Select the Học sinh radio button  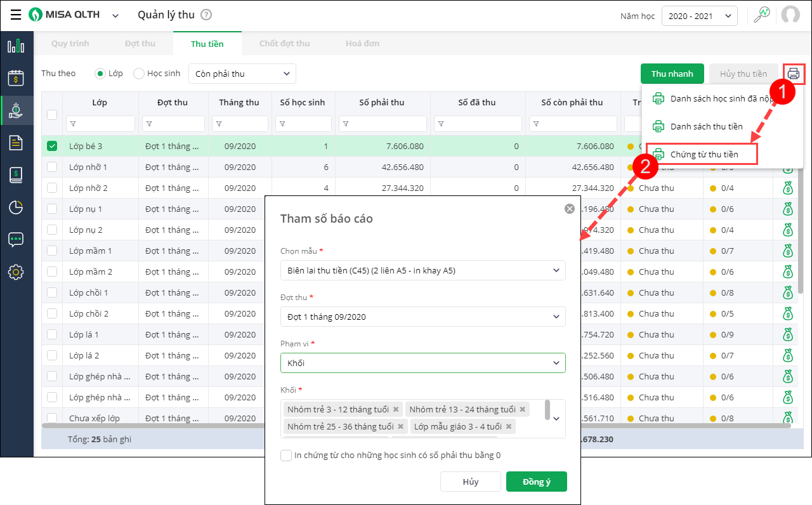139,74
